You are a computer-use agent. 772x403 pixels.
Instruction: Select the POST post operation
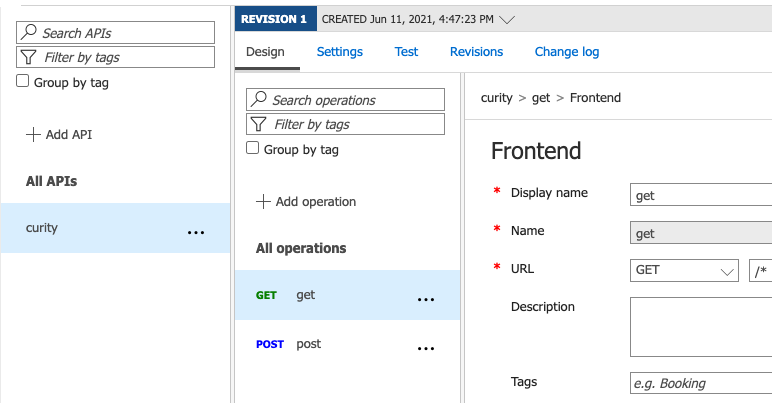[x=347, y=344]
